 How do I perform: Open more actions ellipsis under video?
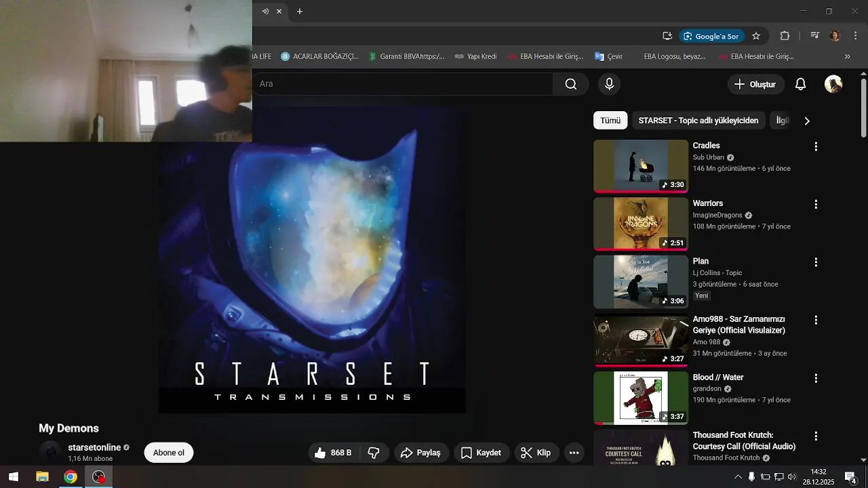click(574, 453)
